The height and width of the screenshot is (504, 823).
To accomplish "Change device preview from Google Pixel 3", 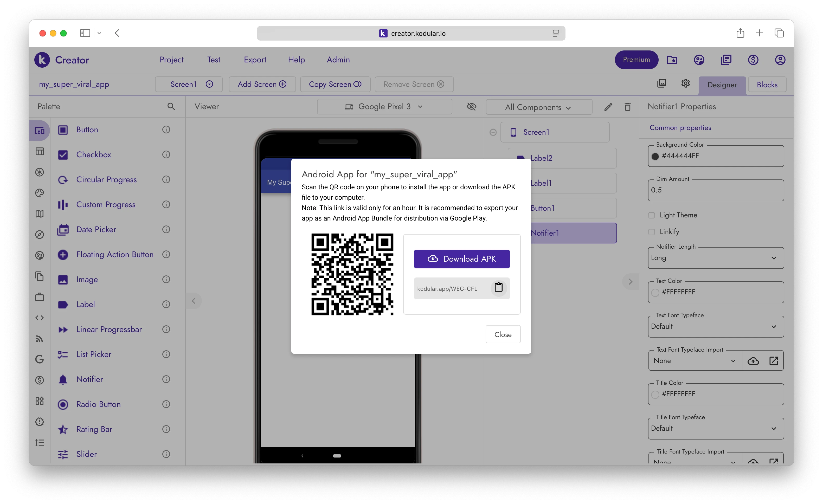I will tap(384, 106).
